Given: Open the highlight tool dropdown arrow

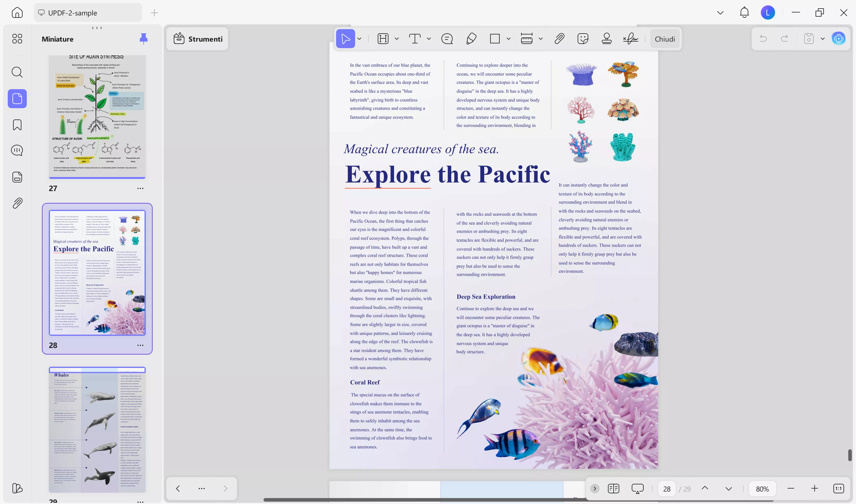Looking at the screenshot, I should click(396, 39).
